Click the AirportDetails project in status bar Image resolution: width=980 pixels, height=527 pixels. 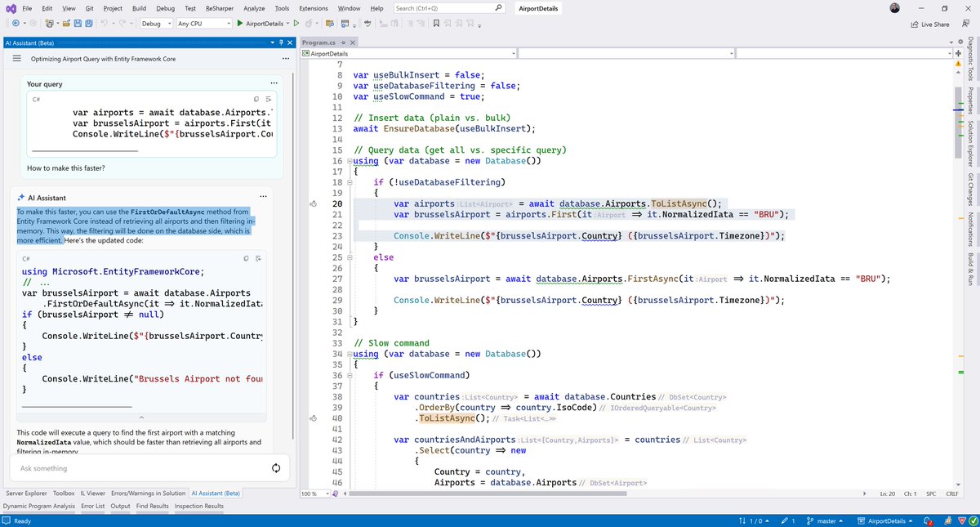(x=887, y=519)
